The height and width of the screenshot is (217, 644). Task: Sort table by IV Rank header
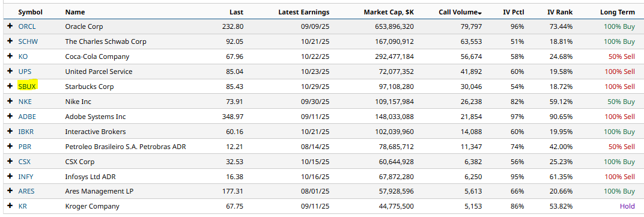pyautogui.click(x=560, y=13)
